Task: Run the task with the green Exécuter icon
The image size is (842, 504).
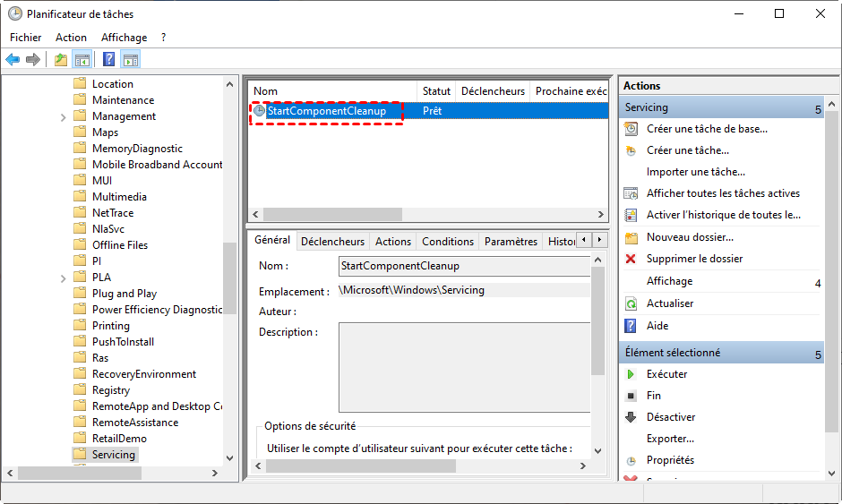Action: pyautogui.click(x=631, y=374)
